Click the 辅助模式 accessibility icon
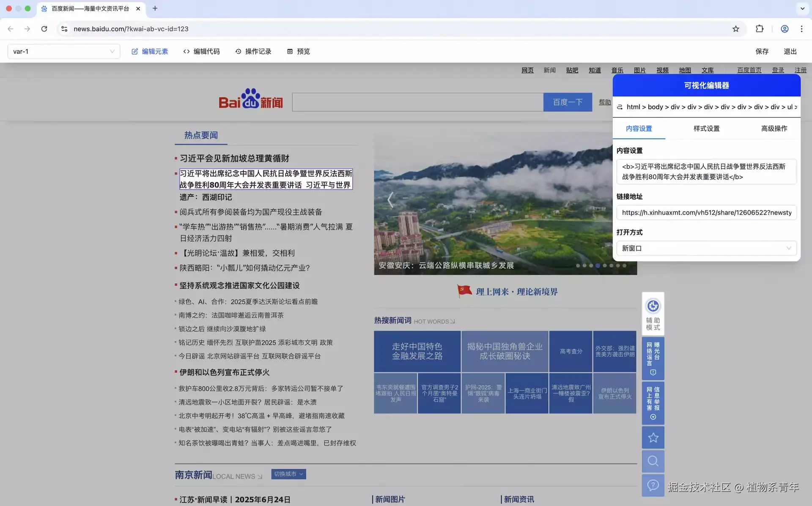Viewport: 812px width, 506px height. coord(653,306)
